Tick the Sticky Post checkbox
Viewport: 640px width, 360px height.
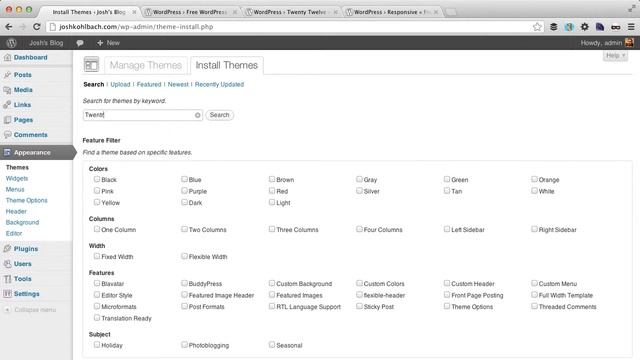pos(359,306)
